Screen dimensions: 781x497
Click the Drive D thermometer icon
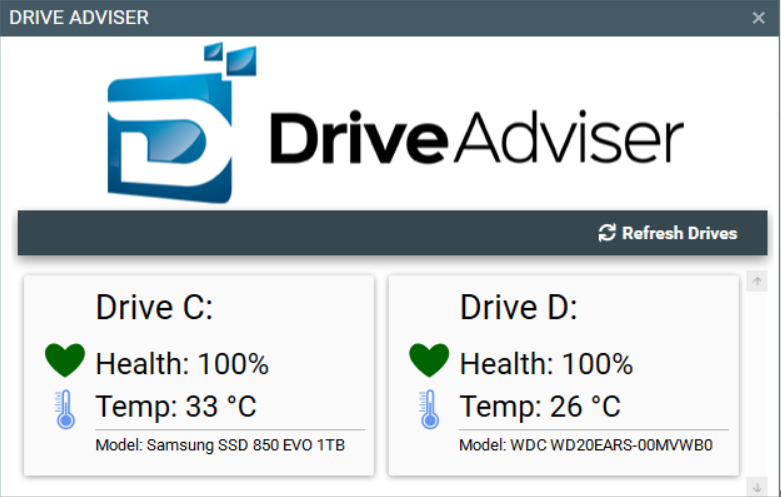(429, 409)
